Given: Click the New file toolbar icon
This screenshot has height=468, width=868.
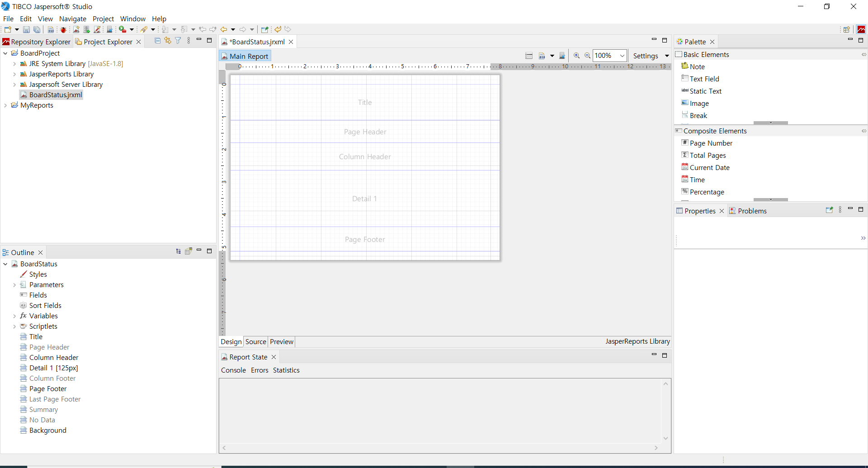Looking at the screenshot, I should [8, 29].
